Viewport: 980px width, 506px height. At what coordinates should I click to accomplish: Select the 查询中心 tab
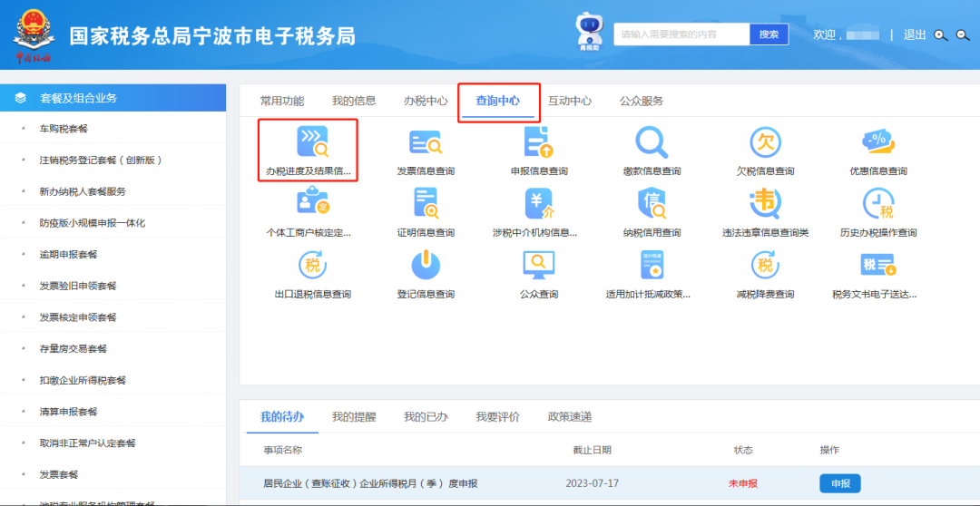tap(497, 101)
